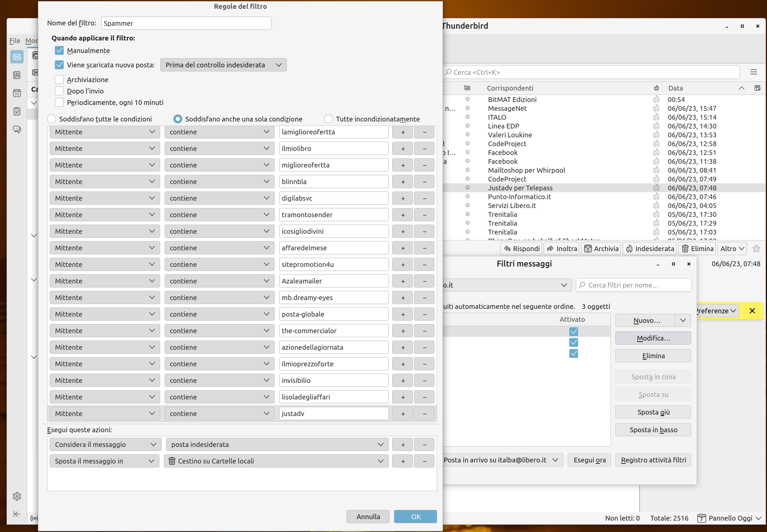
Task: Click Attivato column header in filters
Action: (x=572, y=319)
